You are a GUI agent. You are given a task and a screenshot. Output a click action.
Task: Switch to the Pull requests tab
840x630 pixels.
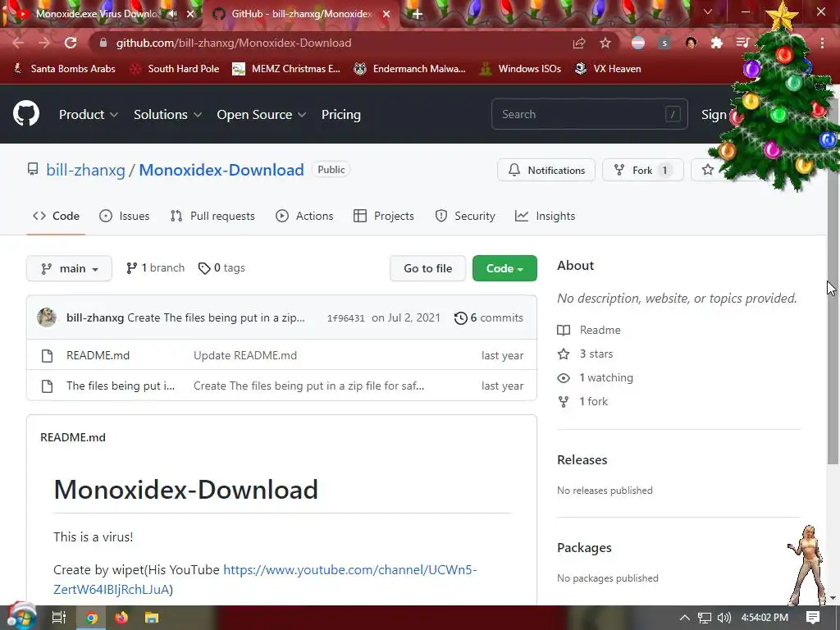point(212,216)
